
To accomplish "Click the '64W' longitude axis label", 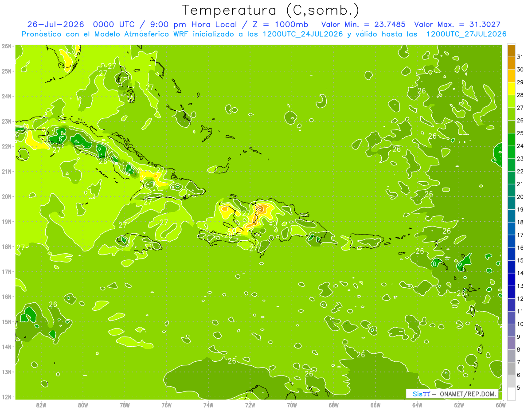I will (417, 405).
